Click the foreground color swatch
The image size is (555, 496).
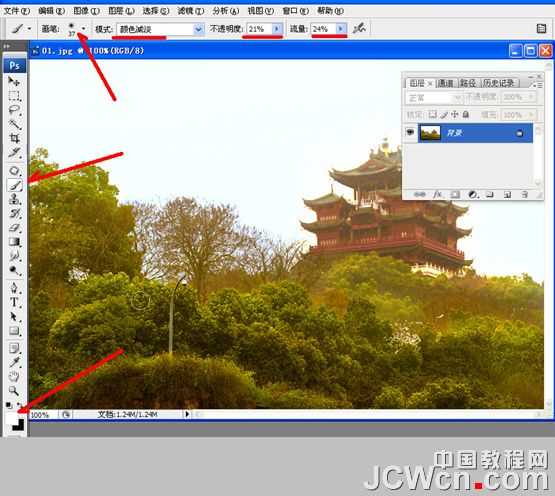tap(11, 418)
